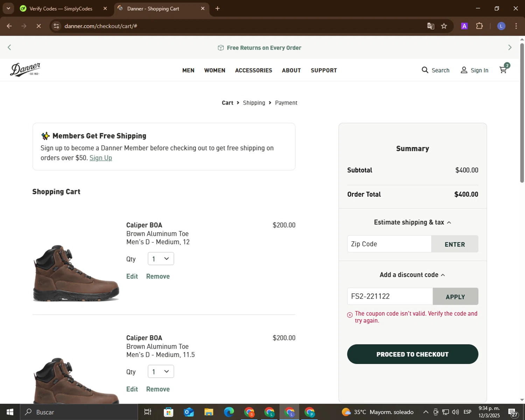The height and width of the screenshot is (420, 525).
Task: Open Task View on taskbar
Action: point(148,412)
